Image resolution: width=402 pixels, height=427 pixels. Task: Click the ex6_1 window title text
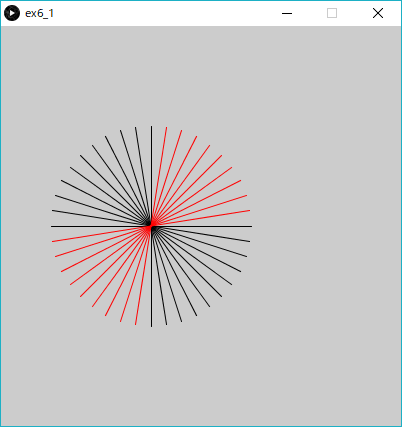[39, 14]
